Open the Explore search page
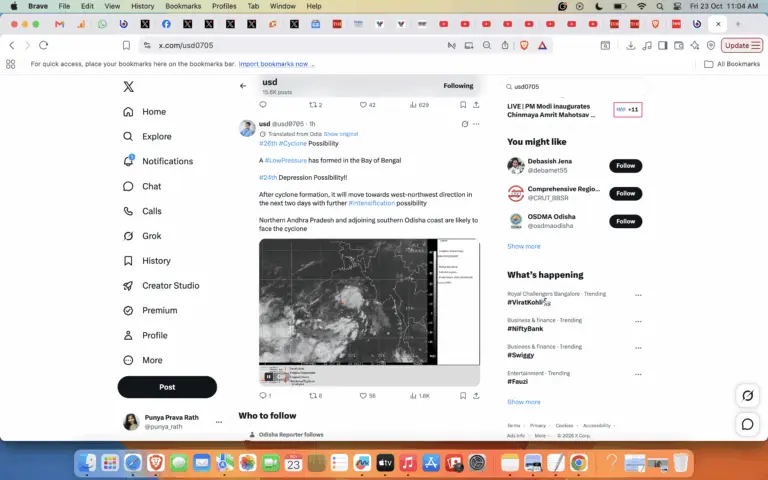Image resolution: width=768 pixels, height=480 pixels. pos(147,136)
